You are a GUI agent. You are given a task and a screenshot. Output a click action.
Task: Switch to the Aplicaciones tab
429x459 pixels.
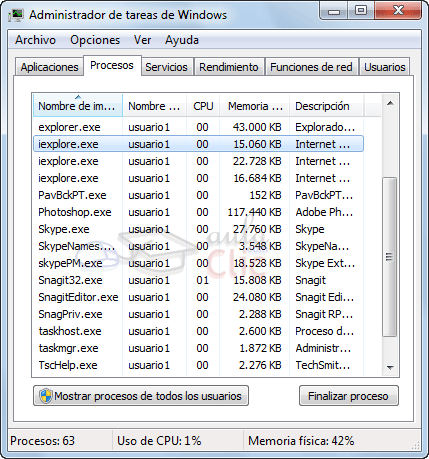click(49, 67)
